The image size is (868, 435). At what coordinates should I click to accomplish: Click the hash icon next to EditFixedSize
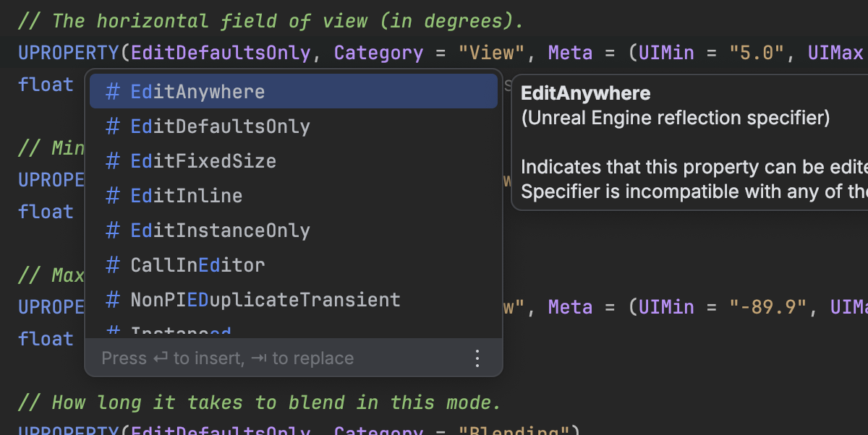[113, 160]
